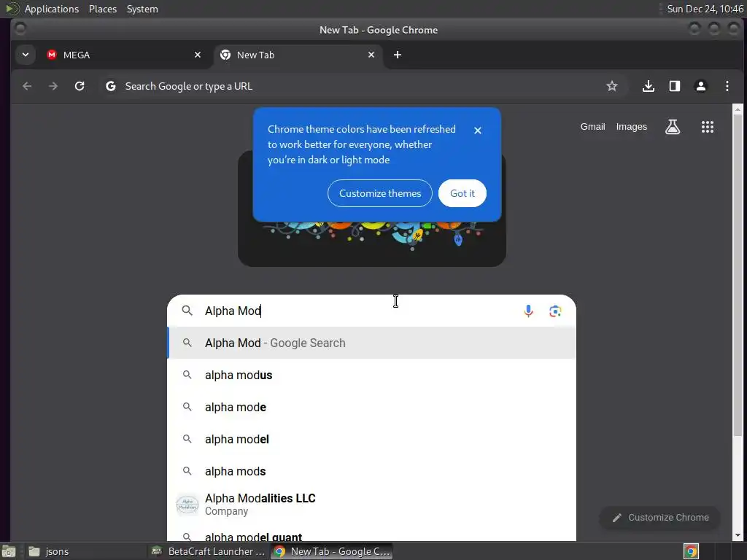This screenshot has height=560, width=747.
Task: Close the theme colors notification
Action: (x=477, y=131)
